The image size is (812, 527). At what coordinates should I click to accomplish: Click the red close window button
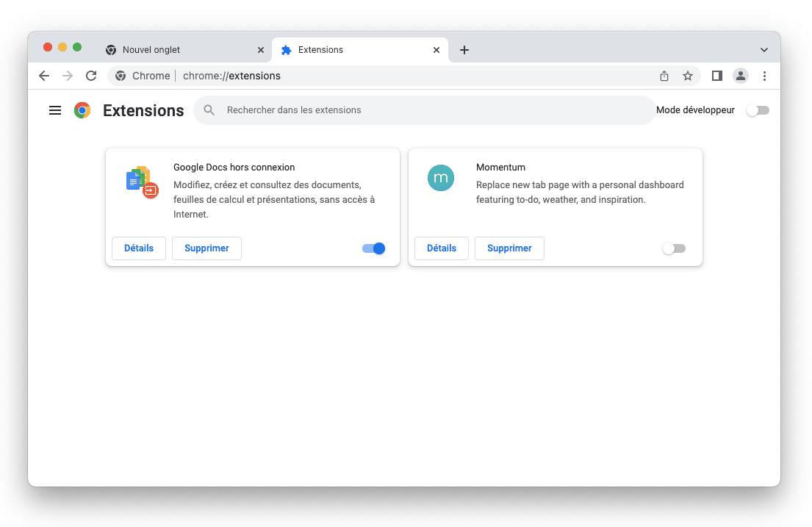(x=48, y=47)
